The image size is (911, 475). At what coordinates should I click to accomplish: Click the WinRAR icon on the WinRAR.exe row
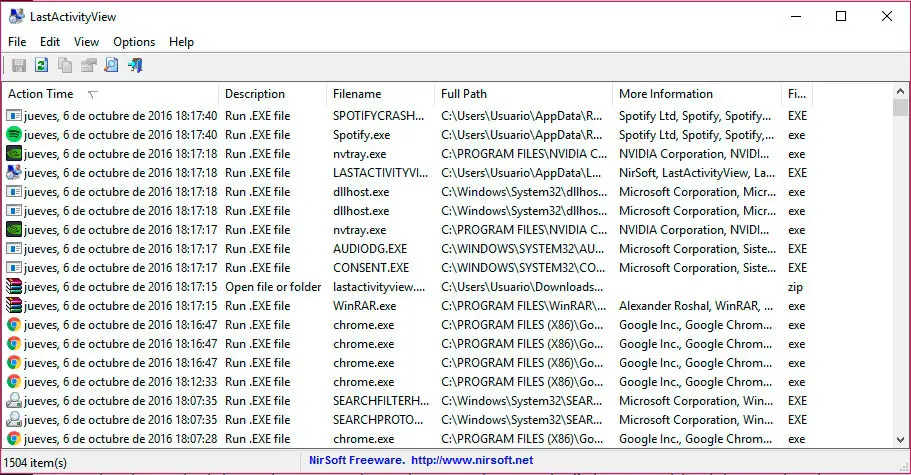tap(14, 305)
